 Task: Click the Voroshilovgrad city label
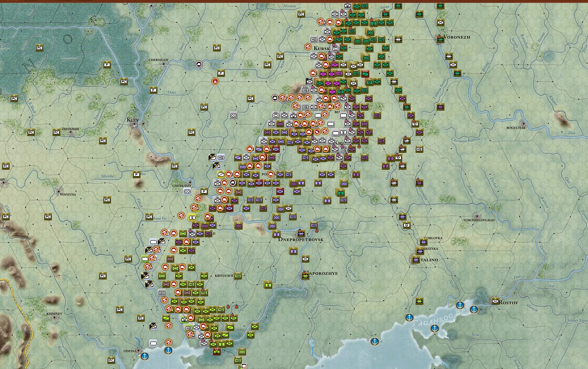478,220
